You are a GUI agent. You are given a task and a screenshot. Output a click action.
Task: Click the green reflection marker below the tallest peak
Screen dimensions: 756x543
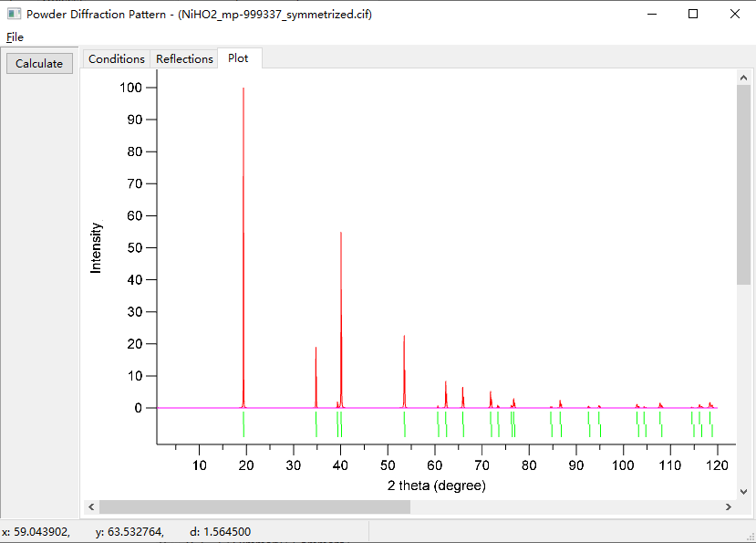point(243,423)
